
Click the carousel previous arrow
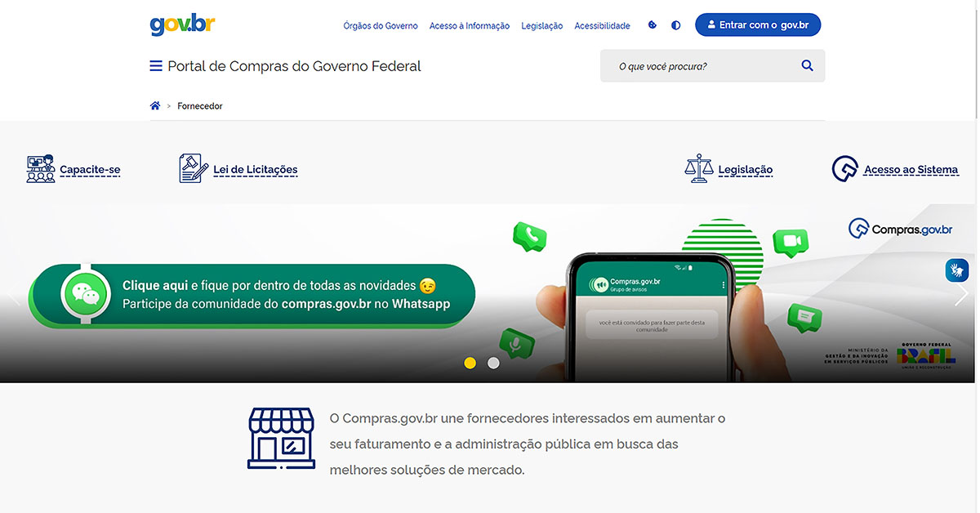coord(14,292)
